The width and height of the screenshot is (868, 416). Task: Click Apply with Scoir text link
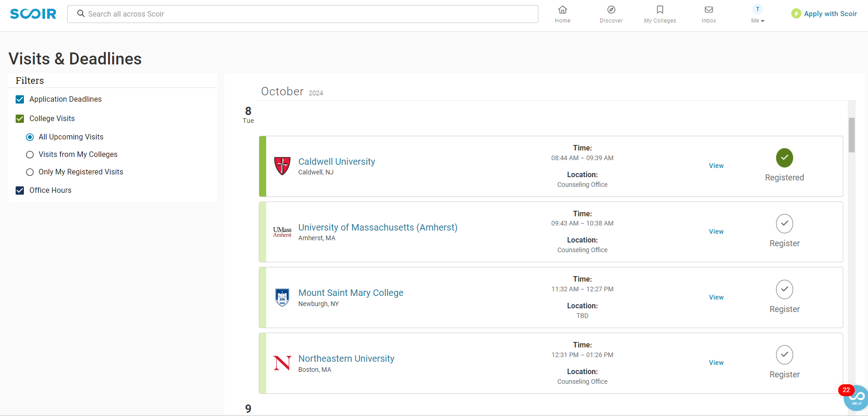(830, 14)
